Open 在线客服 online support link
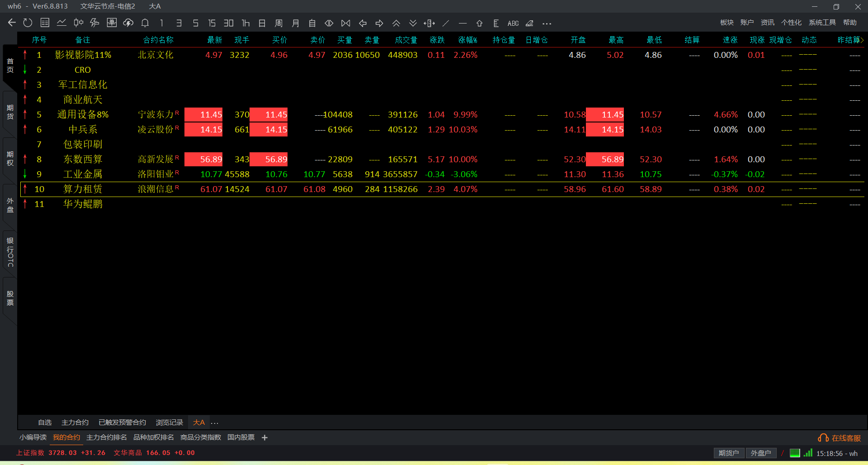The image size is (868, 465). pyautogui.click(x=840, y=438)
